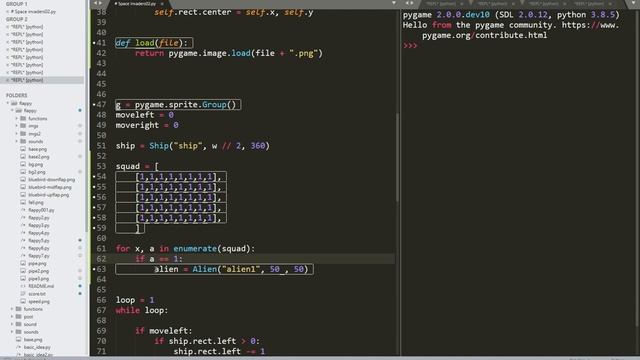Click the image icon beside base2.png
Screen dimensions: 640x360
point(23,157)
